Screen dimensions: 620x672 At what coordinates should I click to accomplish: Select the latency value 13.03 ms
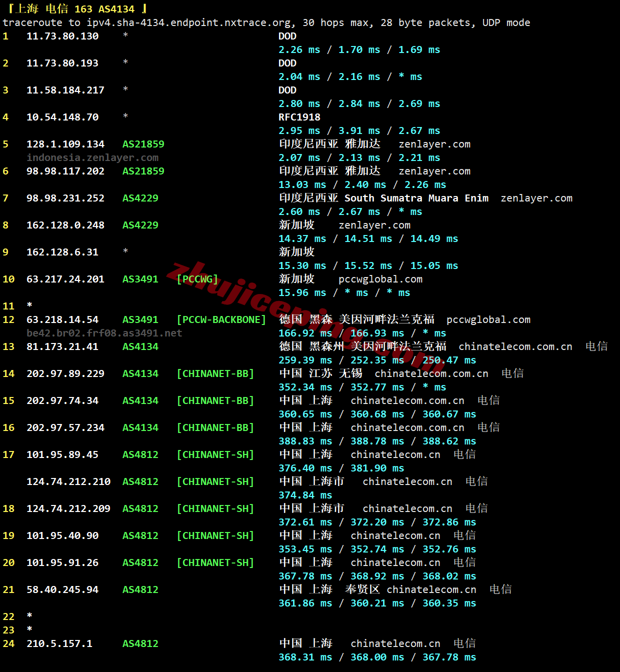click(302, 184)
